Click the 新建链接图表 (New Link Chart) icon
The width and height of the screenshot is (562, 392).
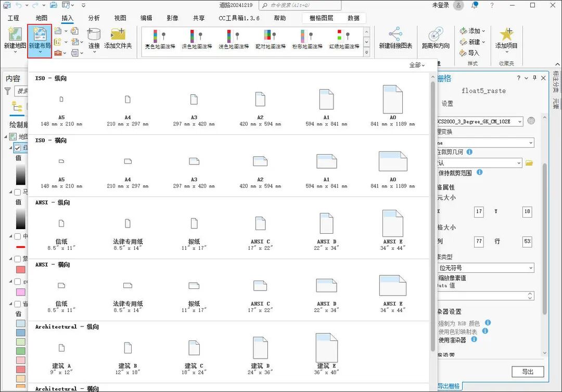pos(395,34)
